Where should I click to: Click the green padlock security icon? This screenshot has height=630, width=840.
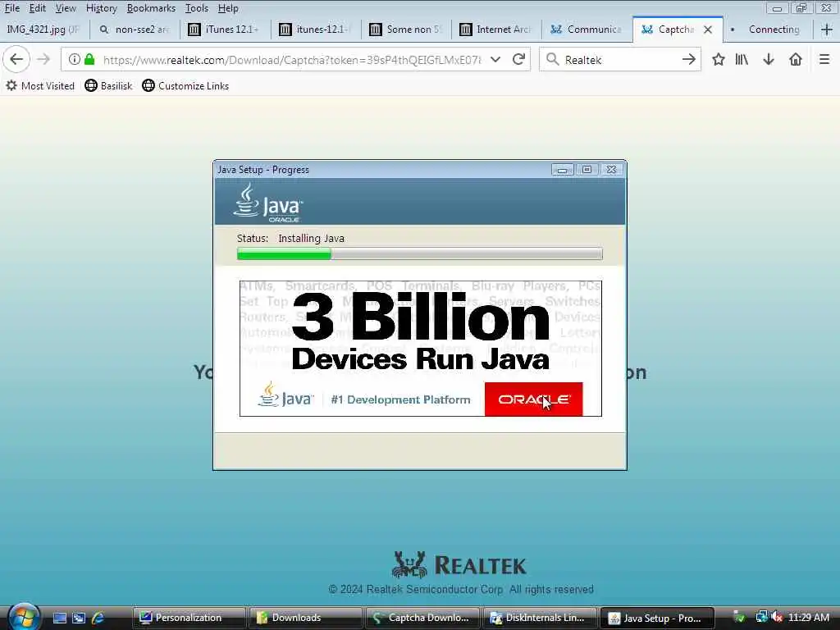(89, 59)
